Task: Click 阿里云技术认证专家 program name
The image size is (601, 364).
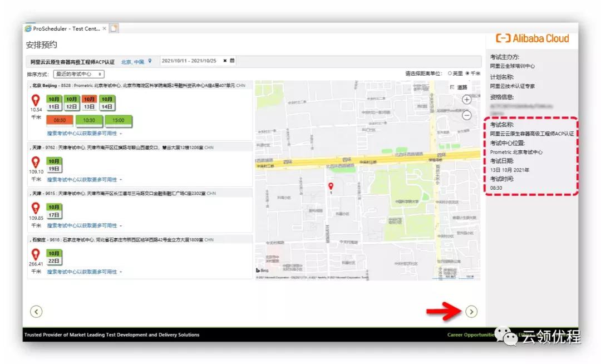Action: [513, 86]
